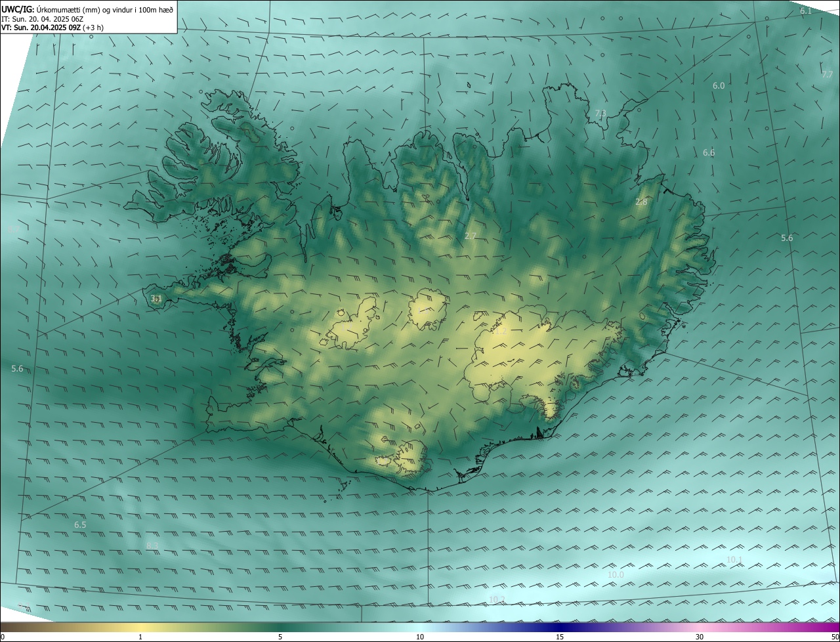Click the colorbar tick label 0
This screenshot has width=840, height=642.
coord(3,637)
